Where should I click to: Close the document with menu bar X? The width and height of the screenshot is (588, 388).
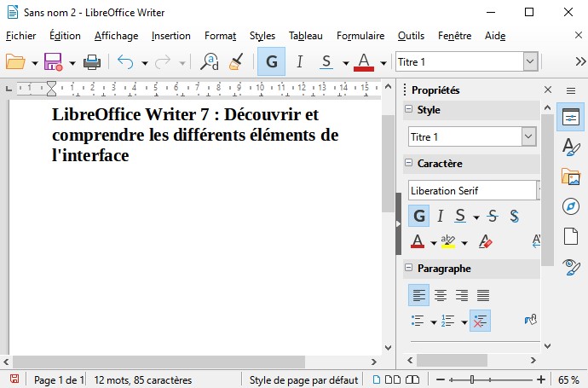pyautogui.click(x=579, y=35)
